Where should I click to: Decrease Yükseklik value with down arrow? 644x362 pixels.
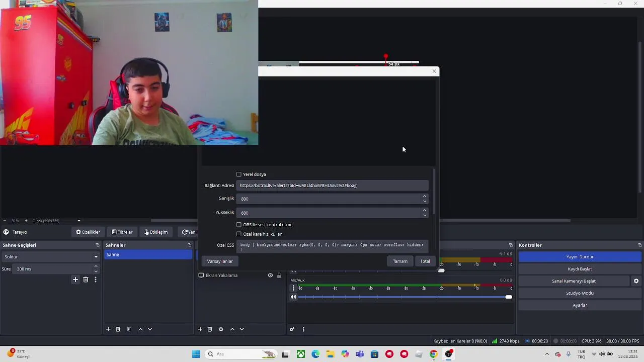(425, 215)
